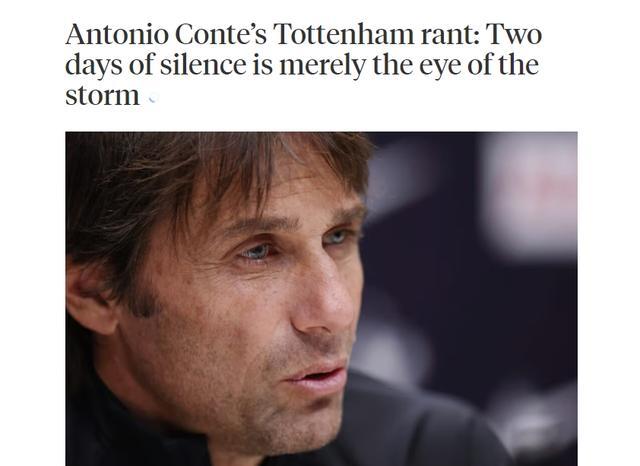The image size is (640, 466).
Task: Select the word "storm" in the headline
Action: point(102,96)
